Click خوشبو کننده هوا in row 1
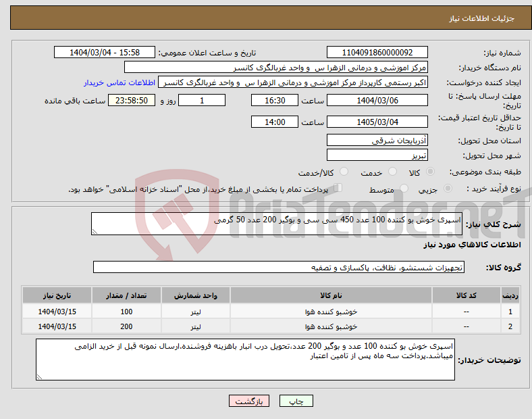 331,312
